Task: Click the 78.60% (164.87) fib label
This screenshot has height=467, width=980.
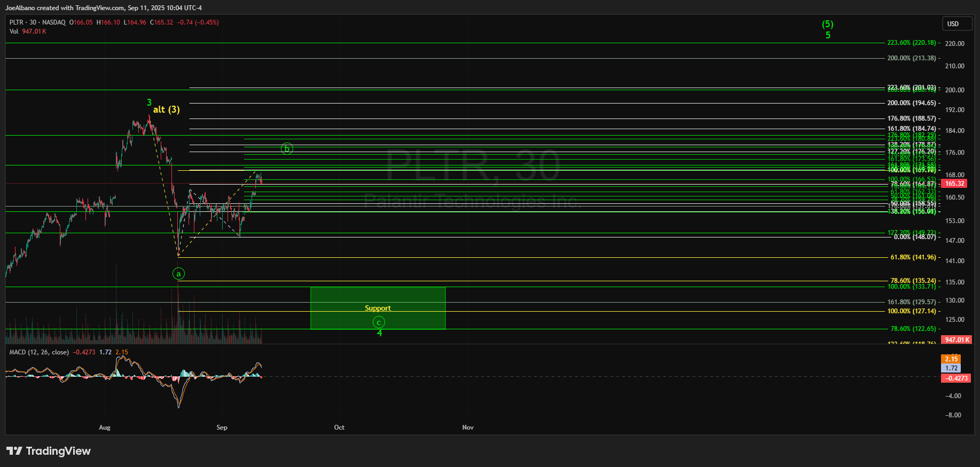Action: tap(913, 184)
